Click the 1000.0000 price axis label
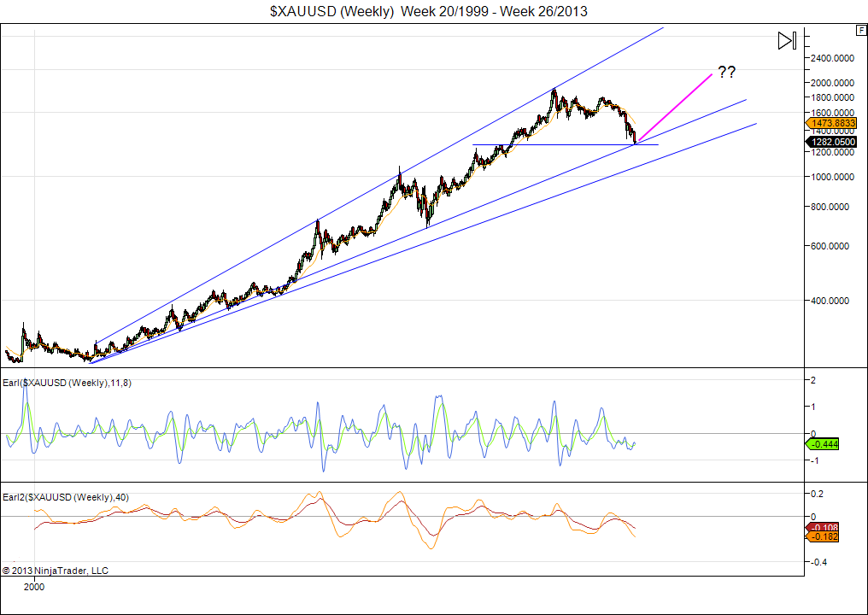 [832, 177]
